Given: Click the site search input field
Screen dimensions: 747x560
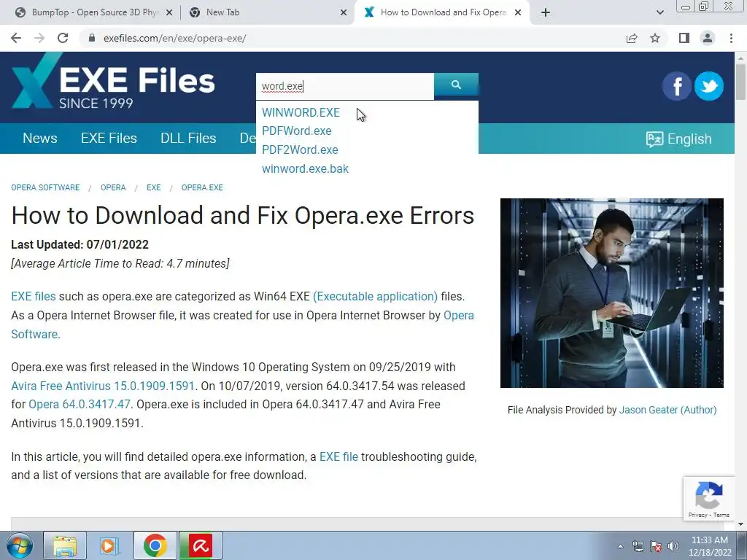Looking at the screenshot, I should point(345,86).
